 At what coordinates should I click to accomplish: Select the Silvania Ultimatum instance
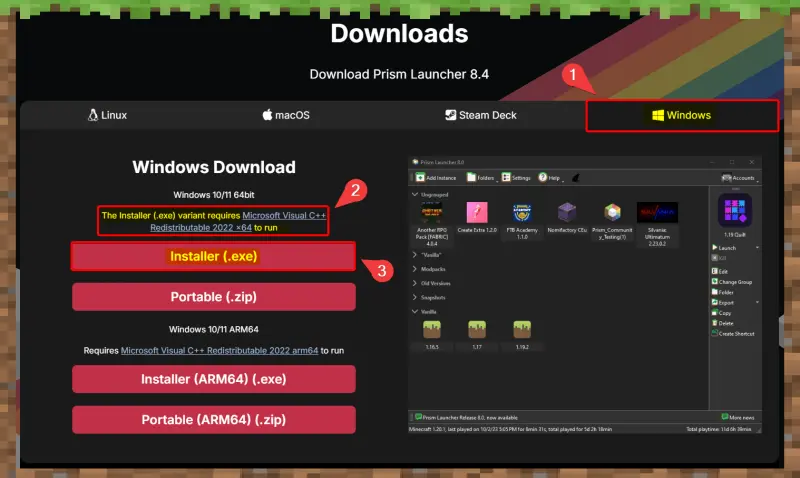[x=657, y=223]
